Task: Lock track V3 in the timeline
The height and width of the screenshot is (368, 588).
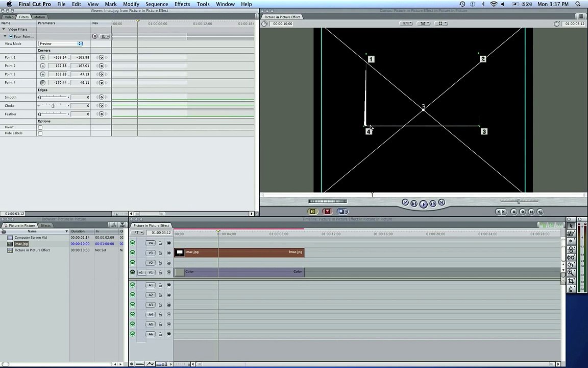Action: (x=160, y=253)
